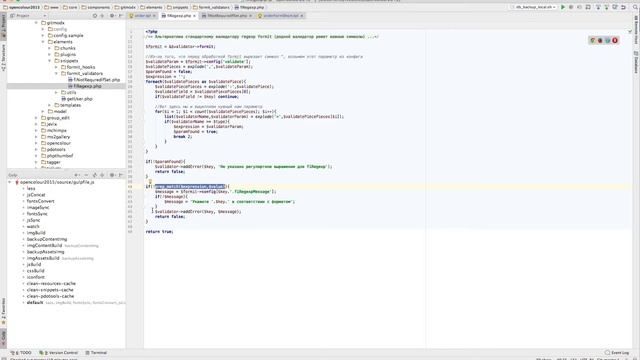Click the Project panel locate-file target icon

[95, 16]
